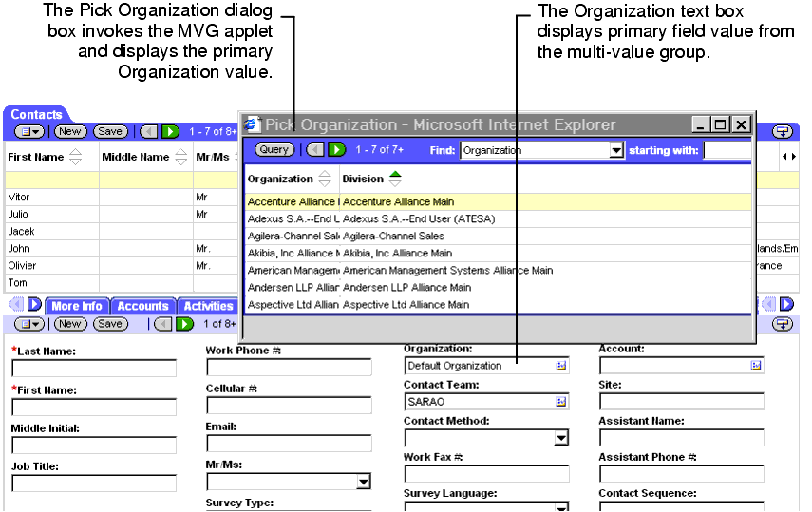This screenshot has height=512, width=812.
Task: Open the form applet menu button
Action: [x=29, y=324]
